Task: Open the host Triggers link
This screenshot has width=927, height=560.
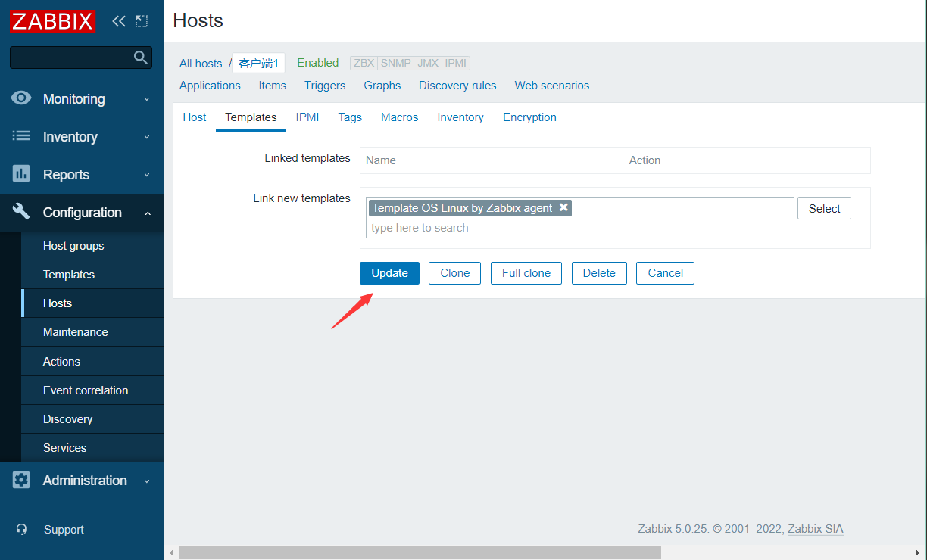Action: point(325,86)
